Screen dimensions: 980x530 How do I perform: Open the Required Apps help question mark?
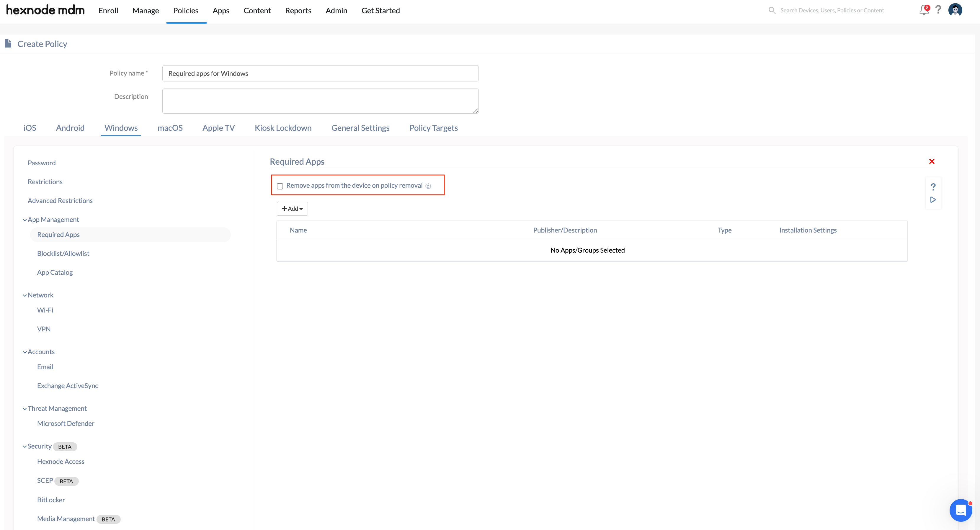point(933,187)
